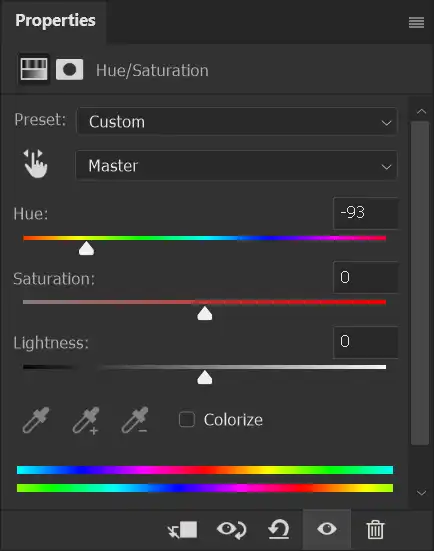Screen dimensions: 434x551
Task: Open the Master channel dropdown
Action: click(x=236, y=166)
